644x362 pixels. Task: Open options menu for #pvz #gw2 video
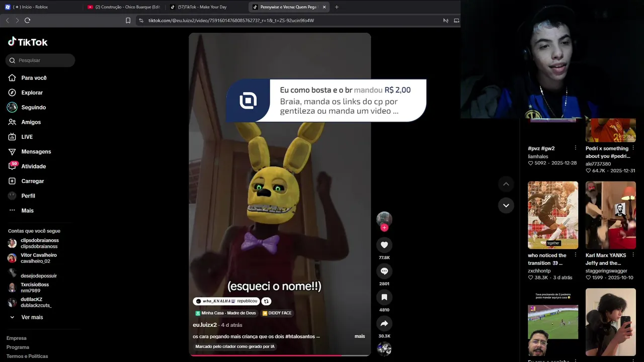(576, 148)
